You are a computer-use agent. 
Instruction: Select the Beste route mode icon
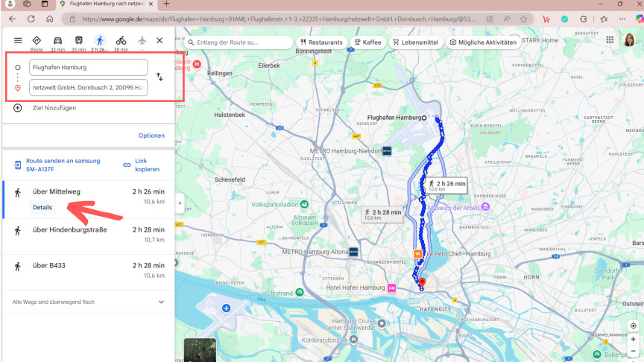pos(37,41)
